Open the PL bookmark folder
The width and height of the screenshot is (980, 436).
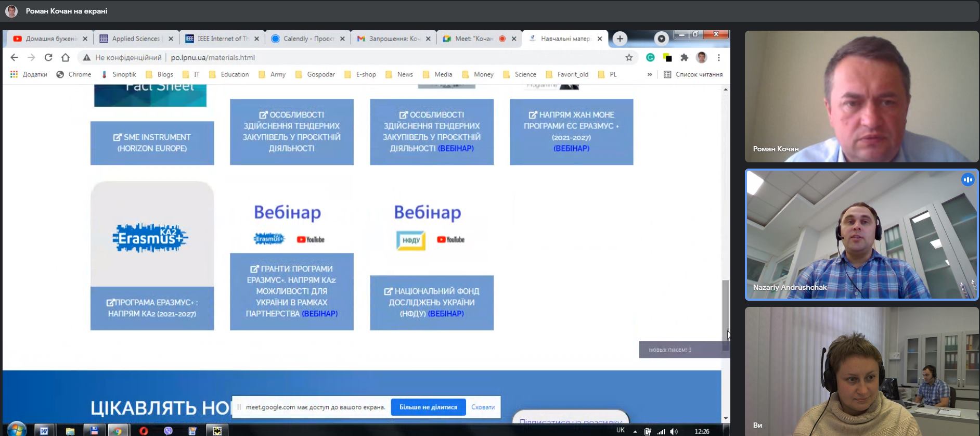point(608,74)
